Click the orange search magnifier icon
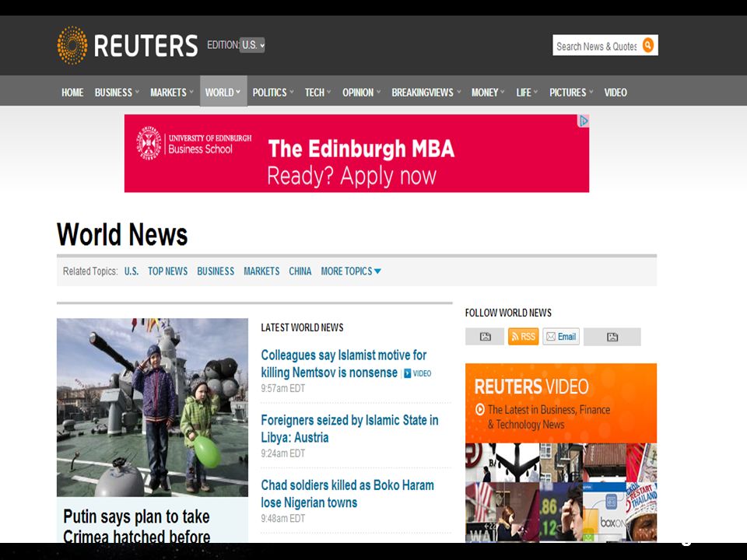This screenshot has height=560, width=747. pyautogui.click(x=648, y=45)
